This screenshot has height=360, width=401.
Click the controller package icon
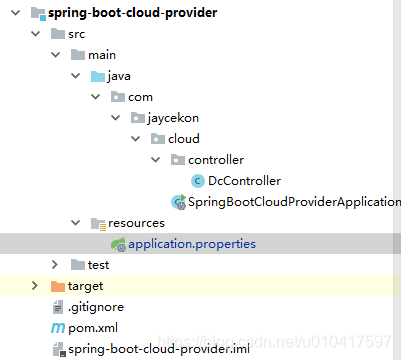(x=178, y=160)
